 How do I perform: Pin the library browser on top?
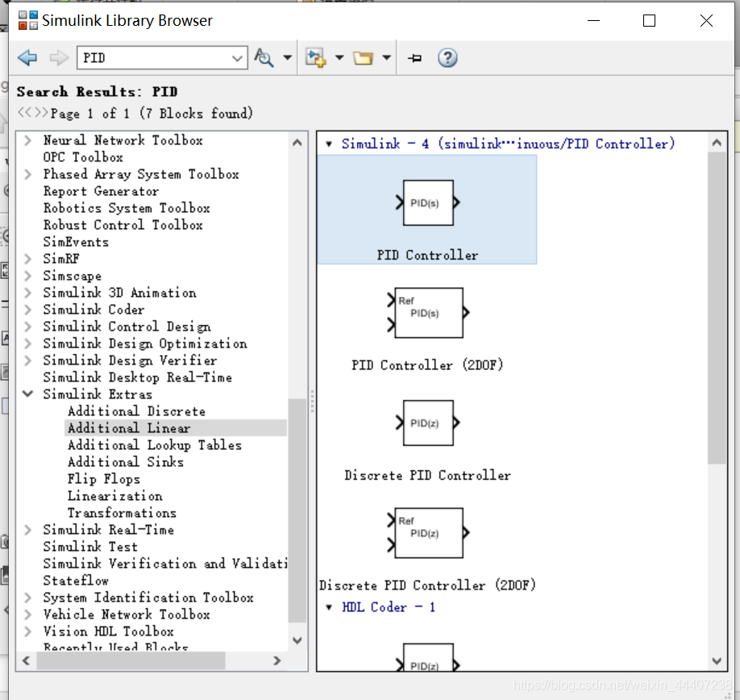click(x=415, y=58)
